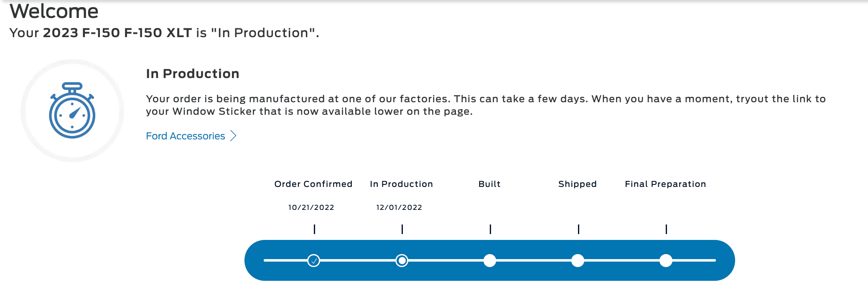868x300 pixels.
Task: Click the Order Confirmed stage label
Action: (x=313, y=184)
